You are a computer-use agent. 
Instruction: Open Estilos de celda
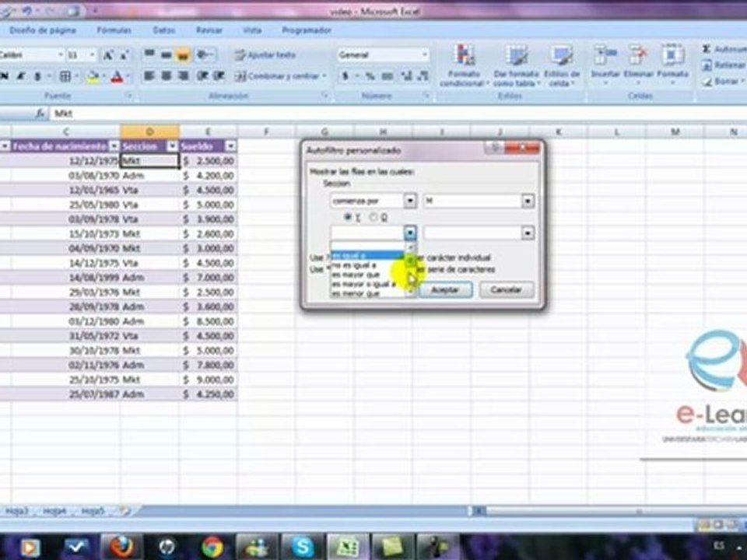(x=562, y=65)
